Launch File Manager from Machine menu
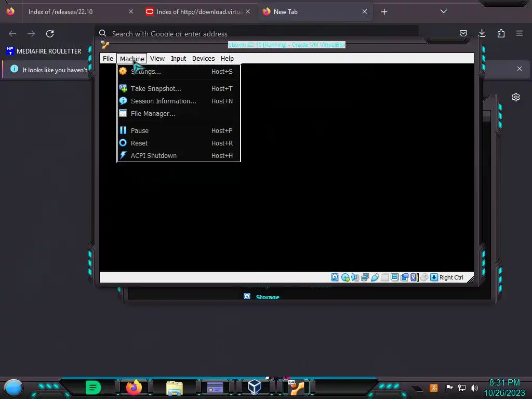Image resolution: width=532 pixels, height=399 pixels. [179, 114]
